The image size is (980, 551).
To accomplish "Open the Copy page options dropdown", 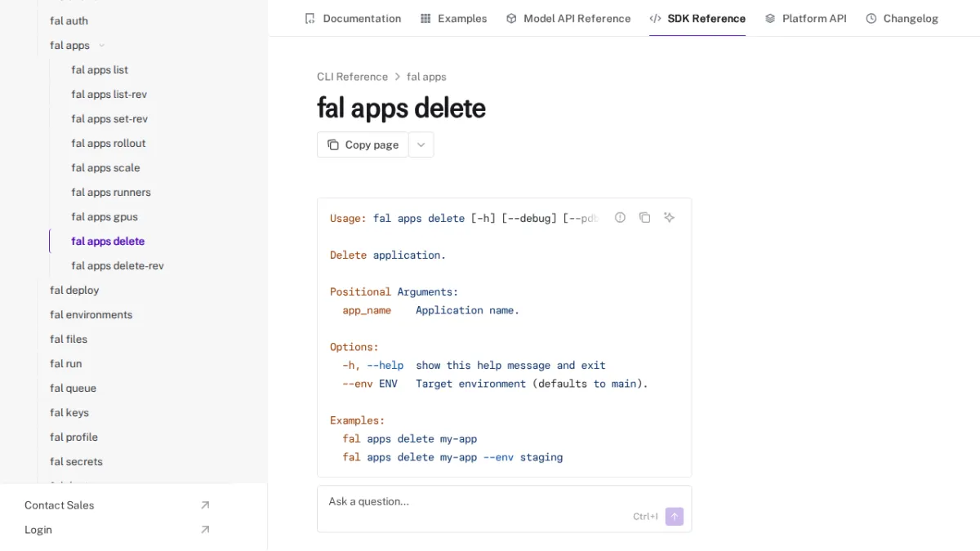I will point(421,144).
